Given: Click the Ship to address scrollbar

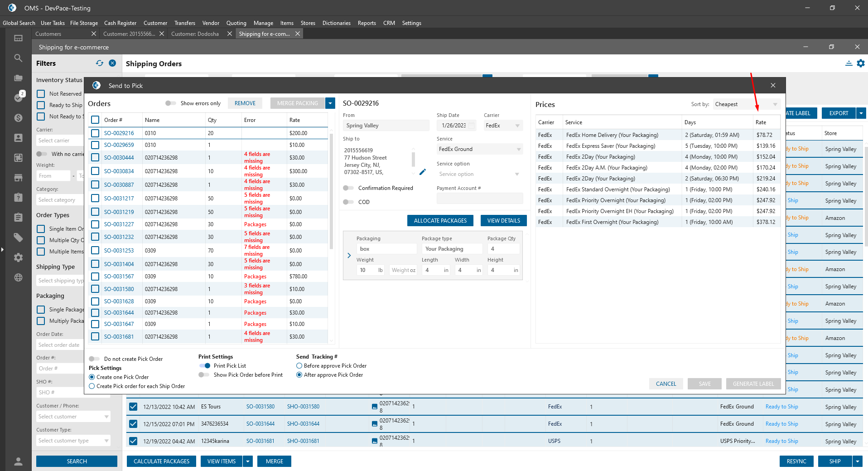Looking at the screenshot, I should tap(413, 160).
